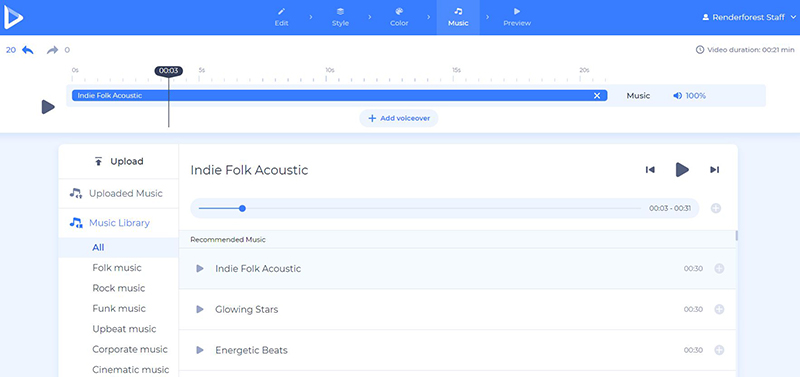Click the Upload button

coord(118,161)
